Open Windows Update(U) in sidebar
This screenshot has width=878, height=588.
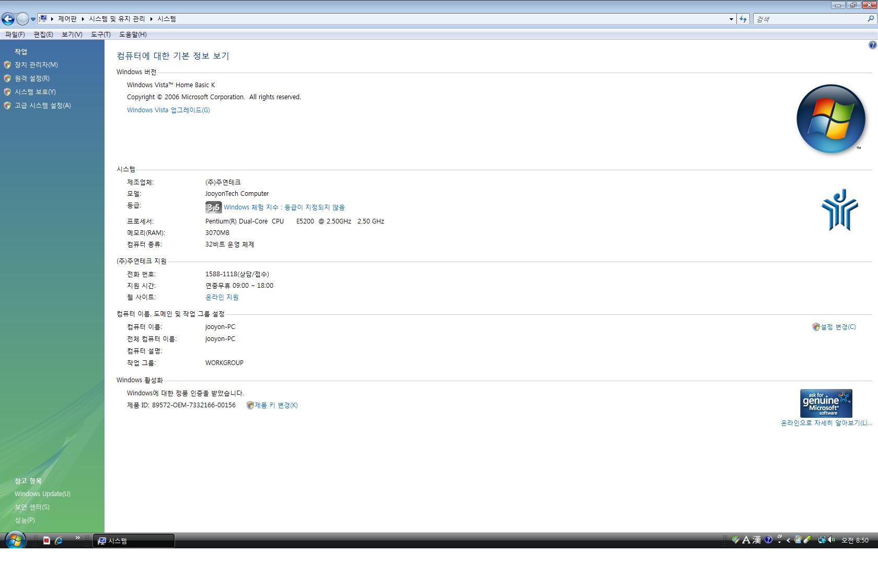(x=42, y=494)
